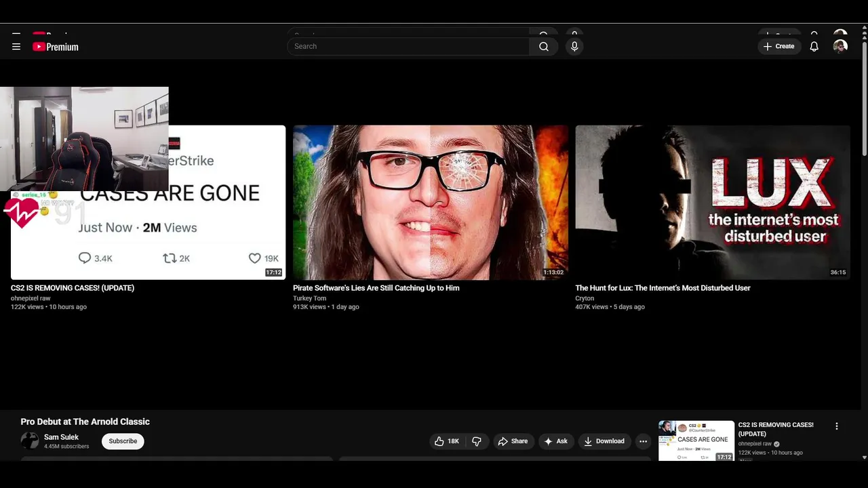Share the video

(513, 441)
